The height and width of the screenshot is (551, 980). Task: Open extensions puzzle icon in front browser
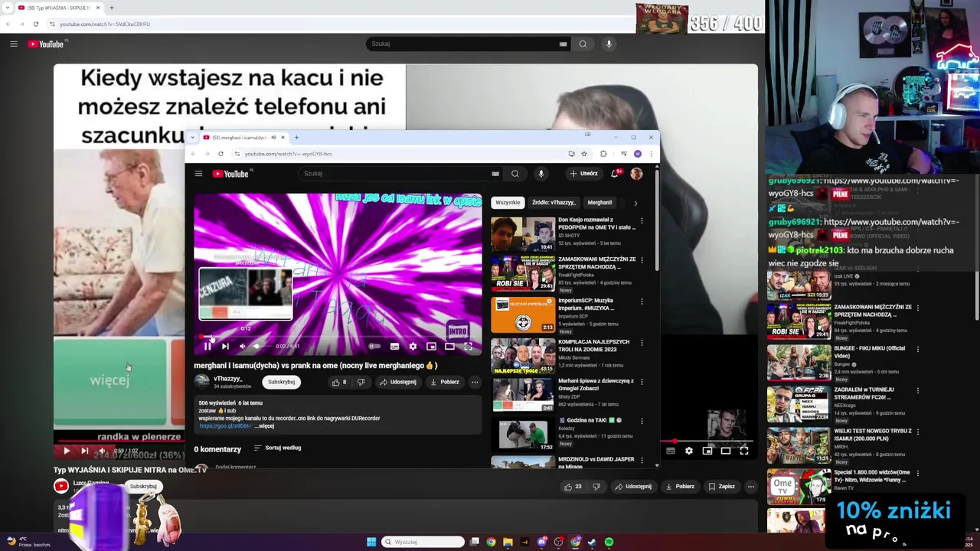(x=603, y=154)
